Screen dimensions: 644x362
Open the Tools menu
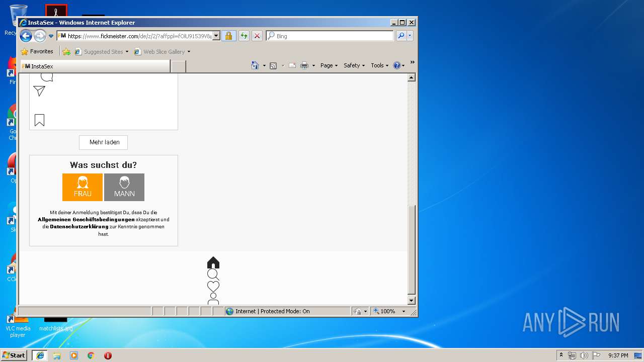380,65
